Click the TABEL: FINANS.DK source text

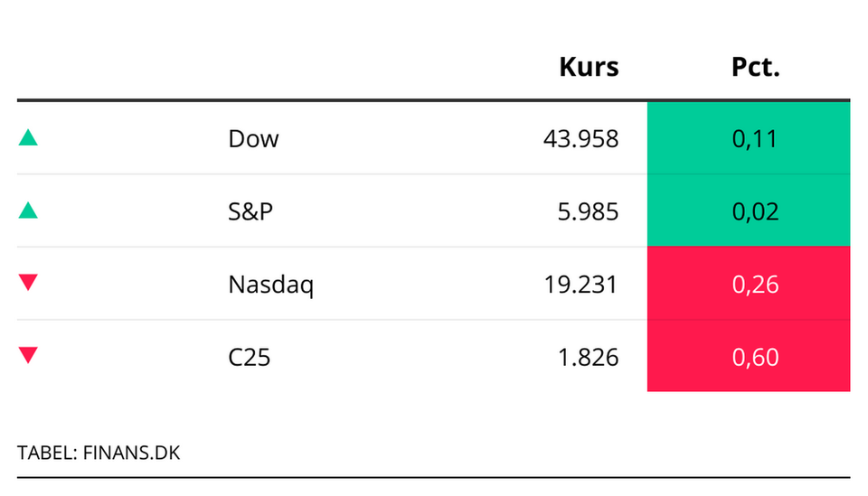pyautogui.click(x=99, y=453)
